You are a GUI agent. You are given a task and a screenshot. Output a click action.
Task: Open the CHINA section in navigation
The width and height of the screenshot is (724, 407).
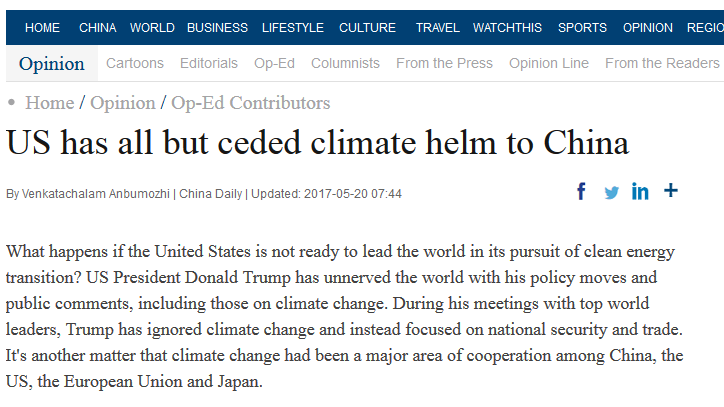pyautogui.click(x=97, y=28)
